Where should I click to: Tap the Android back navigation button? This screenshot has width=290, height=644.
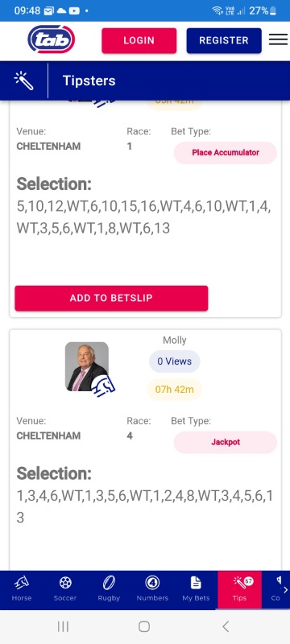(x=225, y=626)
